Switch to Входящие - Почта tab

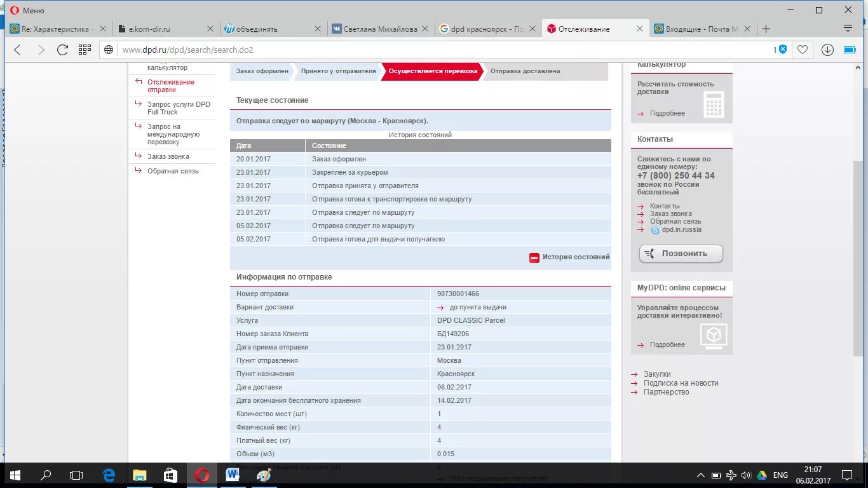(703, 29)
